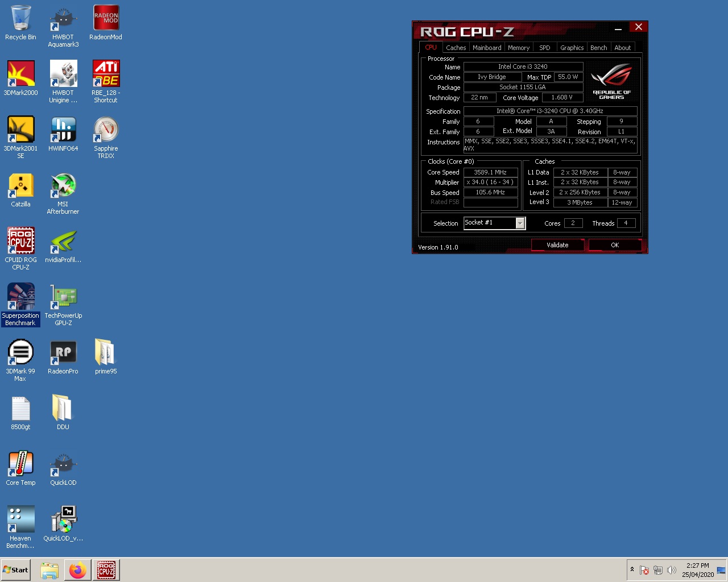728x582 pixels.
Task: Click the Specification i3-3240 CPU text
Action: [x=550, y=111]
